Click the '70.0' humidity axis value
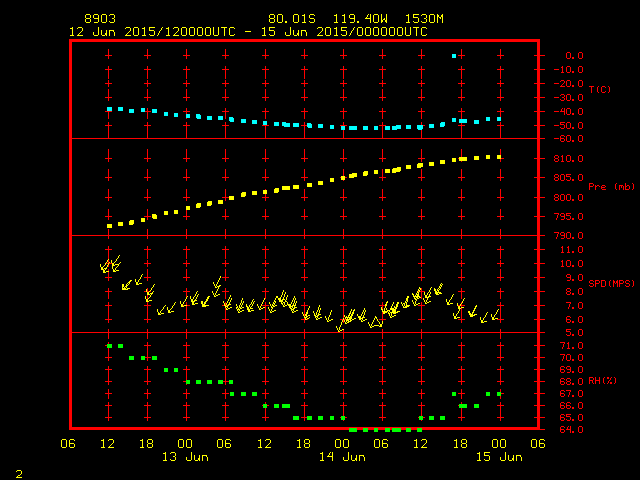This screenshot has width=640, height=480. [x=571, y=358]
